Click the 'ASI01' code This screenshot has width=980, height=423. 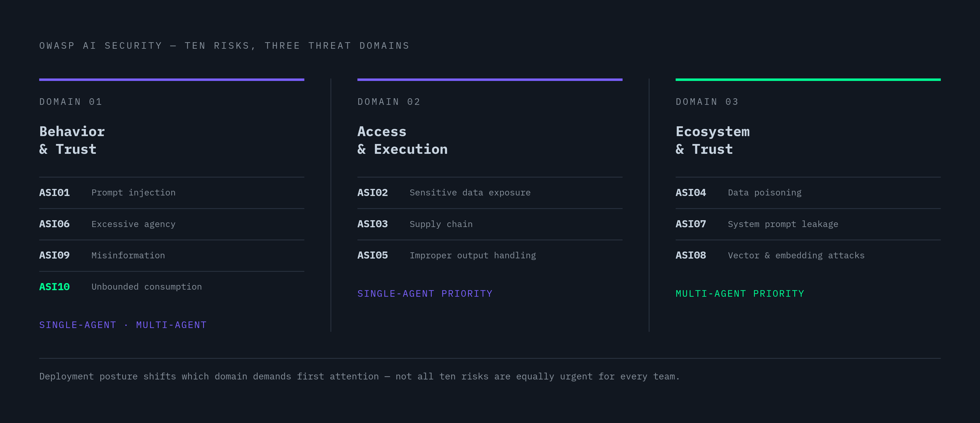click(x=54, y=192)
